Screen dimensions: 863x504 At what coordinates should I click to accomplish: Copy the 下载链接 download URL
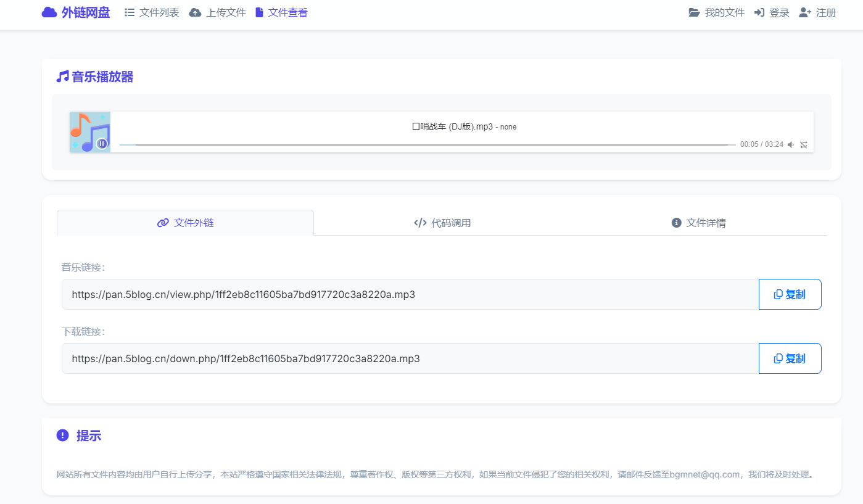(x=790, y=358)
